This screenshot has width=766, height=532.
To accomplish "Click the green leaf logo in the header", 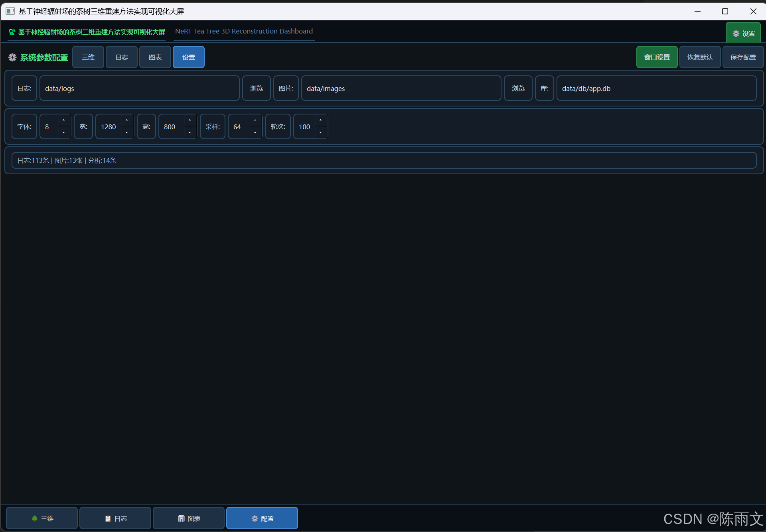I will pyautogui.click(x=12, y=32).
